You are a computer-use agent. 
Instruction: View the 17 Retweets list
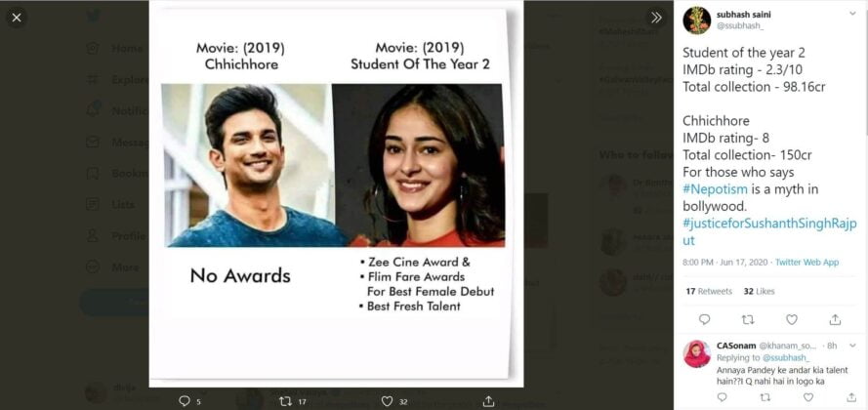pos(709,291)
